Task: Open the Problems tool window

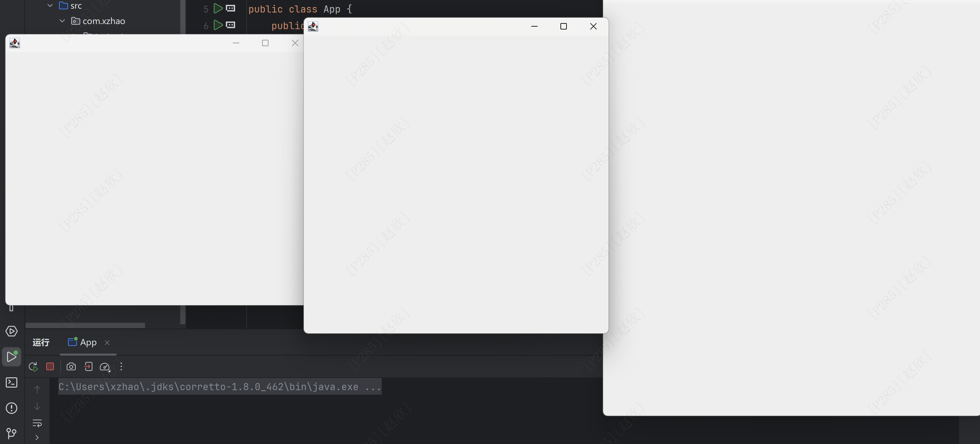Action: tap(12, 408)
